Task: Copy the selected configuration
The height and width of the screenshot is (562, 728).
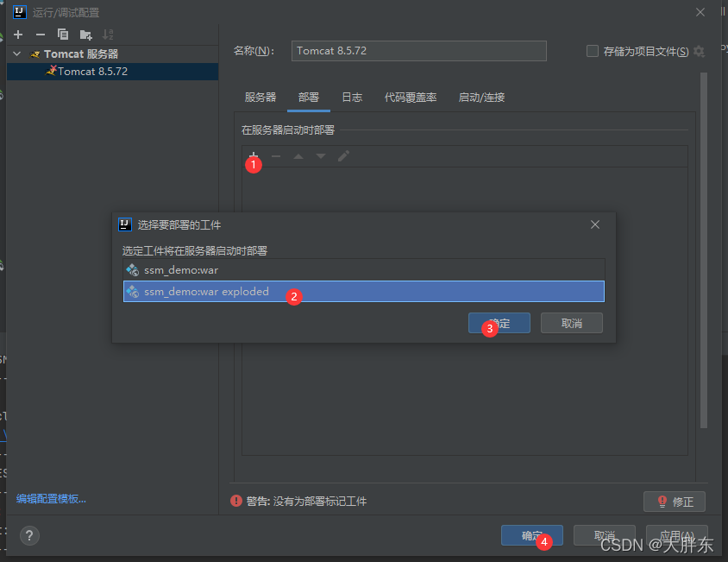Action: click(x=63, y=35)
